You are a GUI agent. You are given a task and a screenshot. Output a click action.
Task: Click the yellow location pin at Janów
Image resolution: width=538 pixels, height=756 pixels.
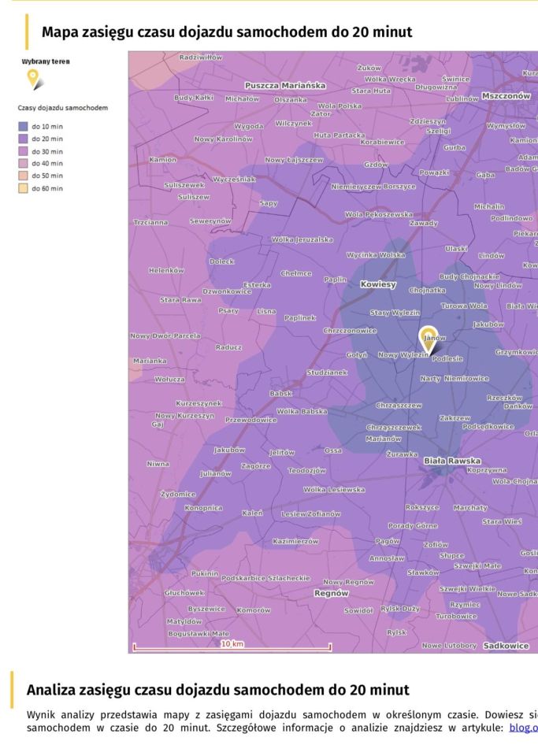pos(428,340)
